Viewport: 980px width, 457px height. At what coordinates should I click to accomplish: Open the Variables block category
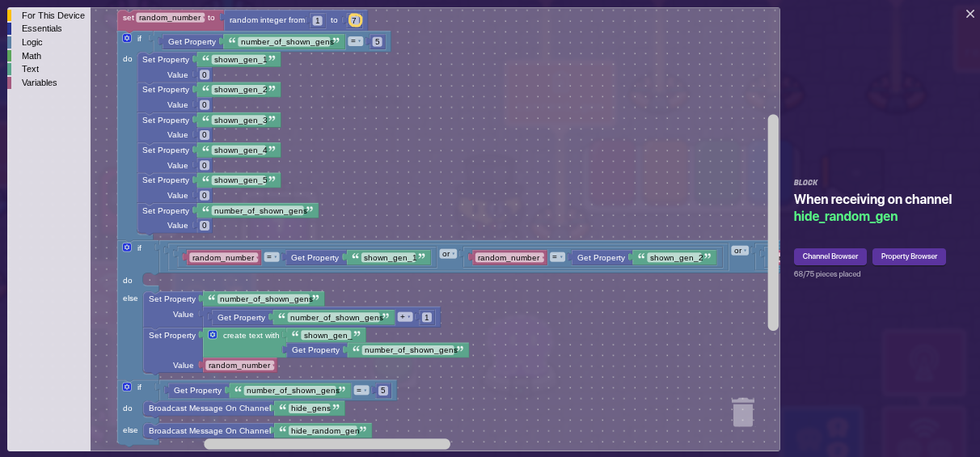click(39, 83)
